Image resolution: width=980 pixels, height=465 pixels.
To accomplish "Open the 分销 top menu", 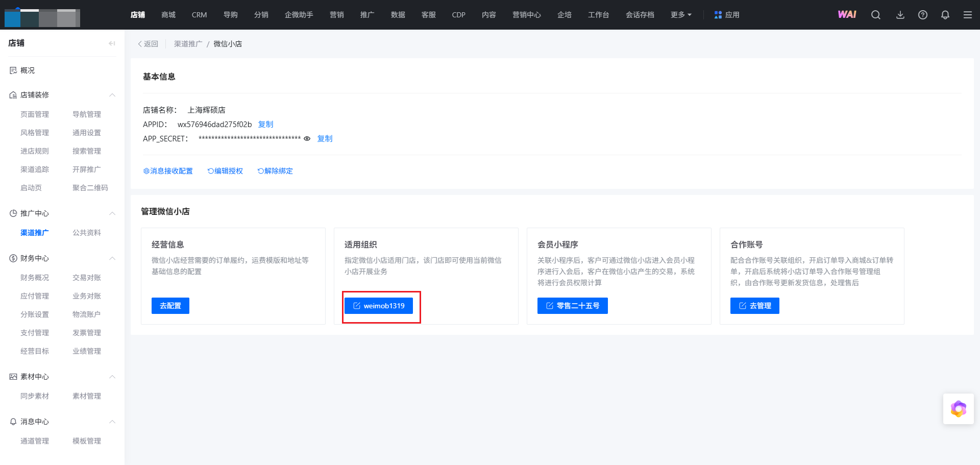I will (x=261, y=15).
